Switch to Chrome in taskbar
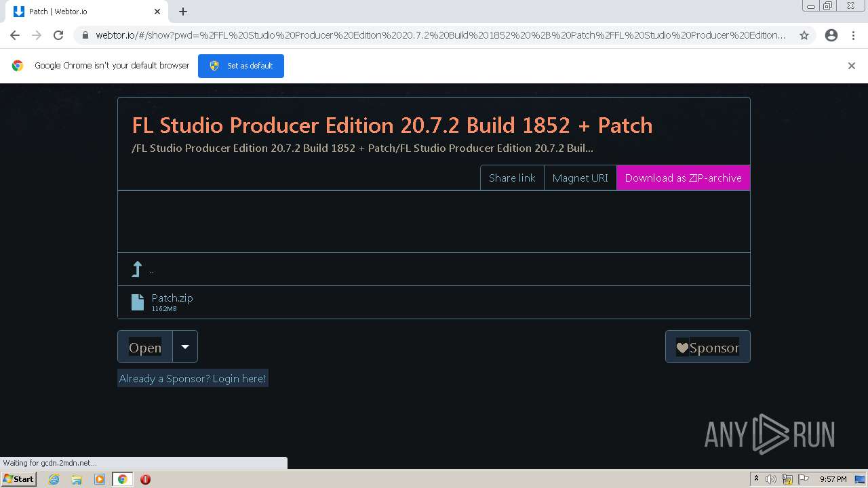This screenshot has width=868, height=488. [122, 479]
